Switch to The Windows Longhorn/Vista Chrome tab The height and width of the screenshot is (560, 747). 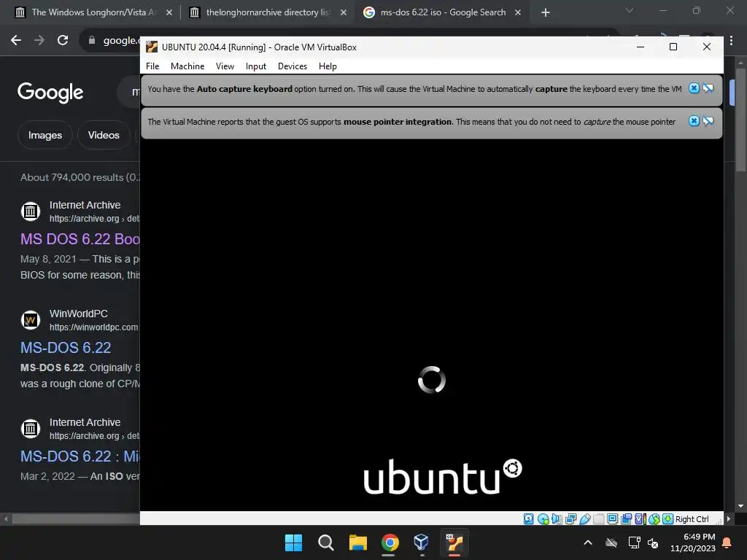pyautogui.click(x=93, y=12)
